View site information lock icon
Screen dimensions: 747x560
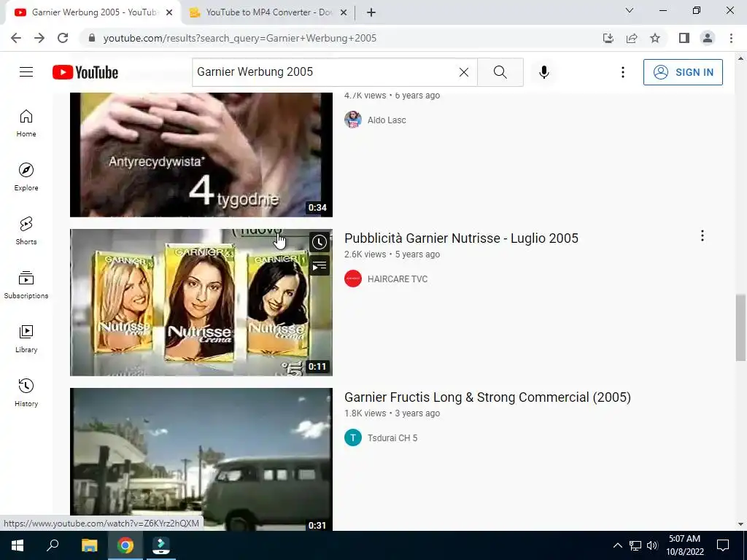pyautogui.click(x=92, y=38)
